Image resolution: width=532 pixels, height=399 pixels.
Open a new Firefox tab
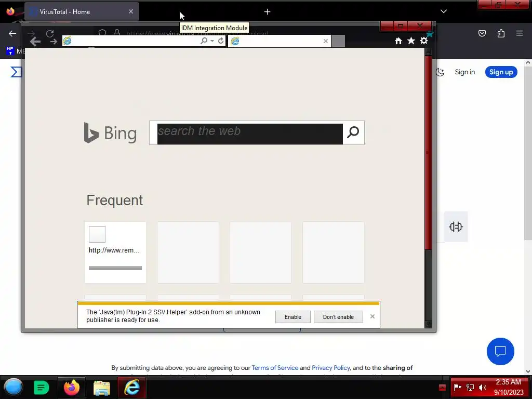(x=268, y=12)
